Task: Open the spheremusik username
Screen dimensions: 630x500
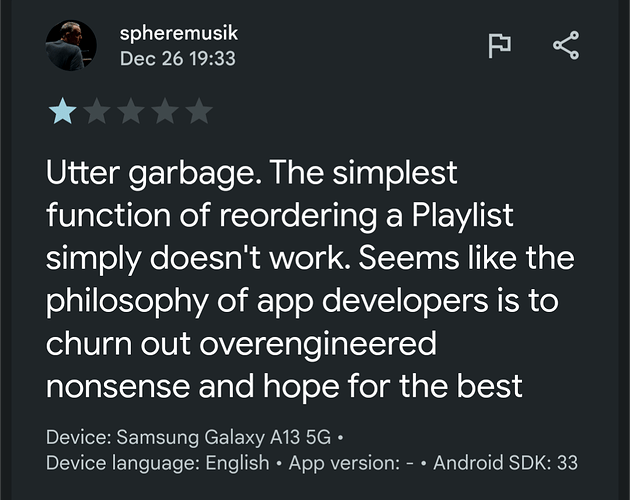Action: coord(178,34)
